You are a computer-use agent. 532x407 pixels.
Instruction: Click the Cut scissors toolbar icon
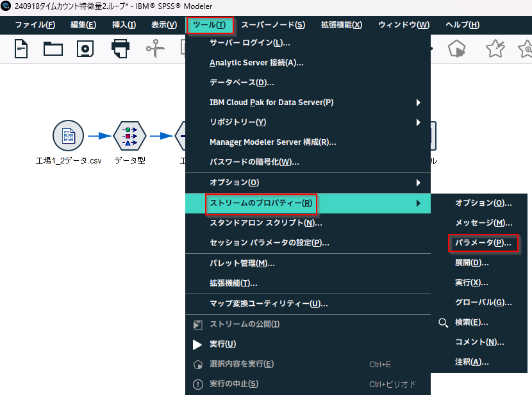point(155,49)
